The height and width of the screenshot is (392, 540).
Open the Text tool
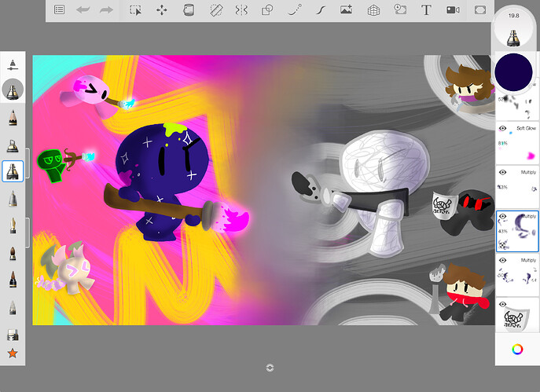427,10
